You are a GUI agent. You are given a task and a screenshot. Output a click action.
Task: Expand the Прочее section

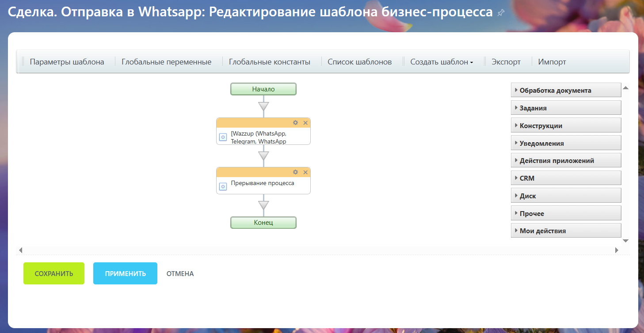point(566,213)
